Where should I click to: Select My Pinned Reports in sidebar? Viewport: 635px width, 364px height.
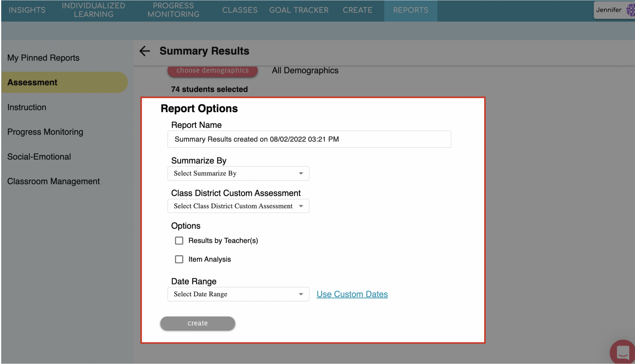pyautogui.click(x=43, y=58)
